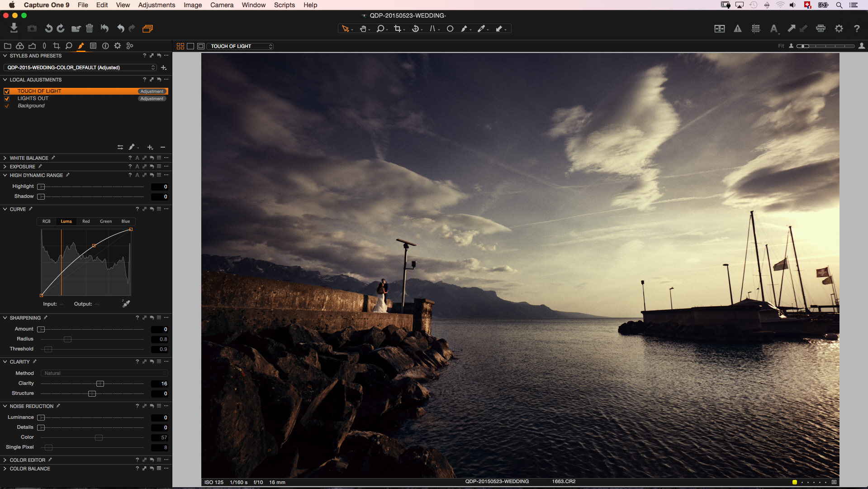Click the Sharpening Amount value field

point(159,329)
